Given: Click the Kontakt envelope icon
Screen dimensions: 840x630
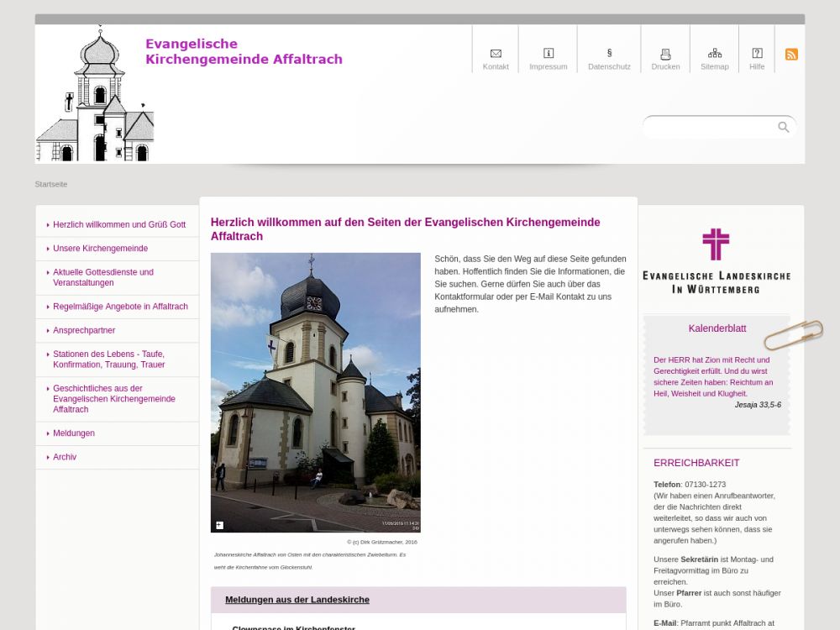Looking at the screenshot, I should (x=496, y=54).
